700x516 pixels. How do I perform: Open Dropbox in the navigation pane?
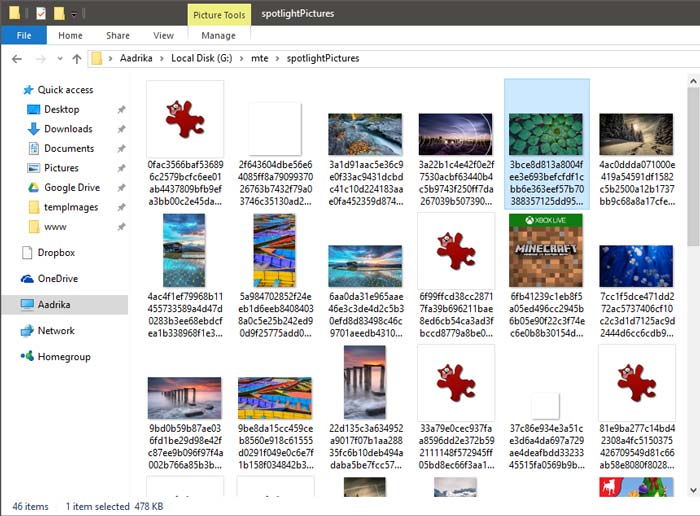(x=49, y=253)
